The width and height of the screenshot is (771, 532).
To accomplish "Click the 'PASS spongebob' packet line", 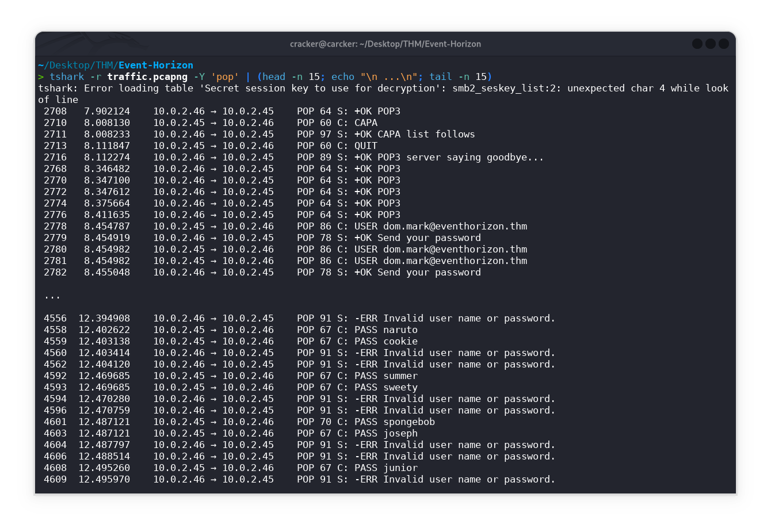I will click(x=394, y=422).
